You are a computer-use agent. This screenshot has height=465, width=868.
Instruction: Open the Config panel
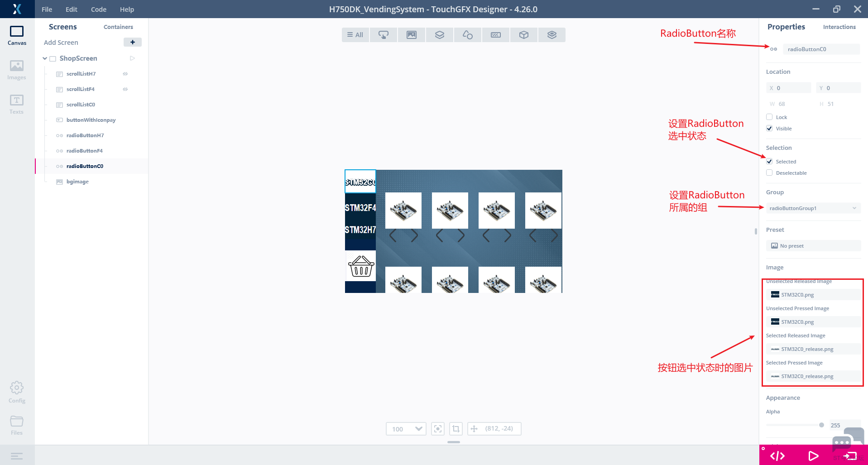(16, 390)
